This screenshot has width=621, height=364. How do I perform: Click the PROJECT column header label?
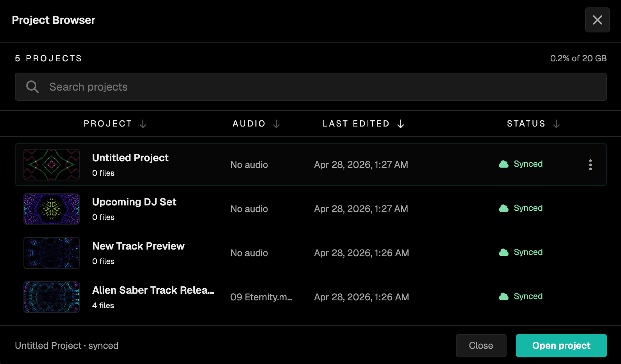pyautogui.click(x=108, y=124)
